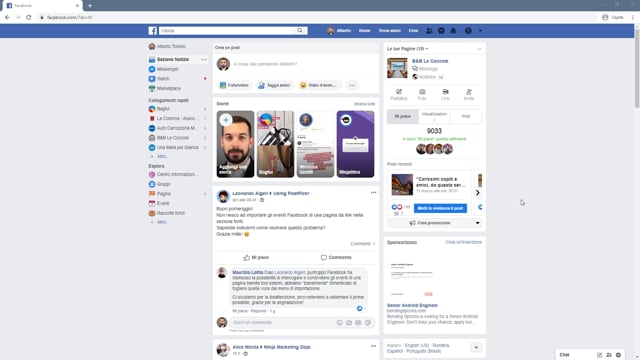Expand Le tue Pagine dropdown
The height and width of the screenshot is (360, 640).
tap(407, 49)
